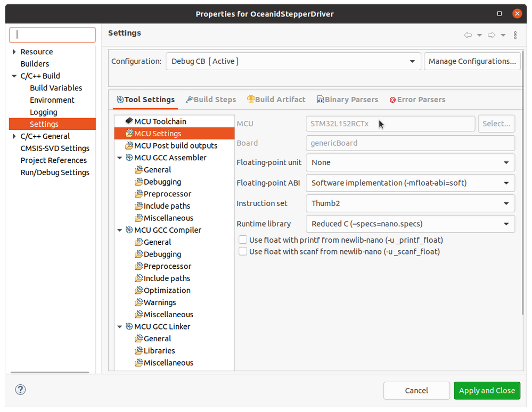Open forward history dropdown arrow

[503, 35]
